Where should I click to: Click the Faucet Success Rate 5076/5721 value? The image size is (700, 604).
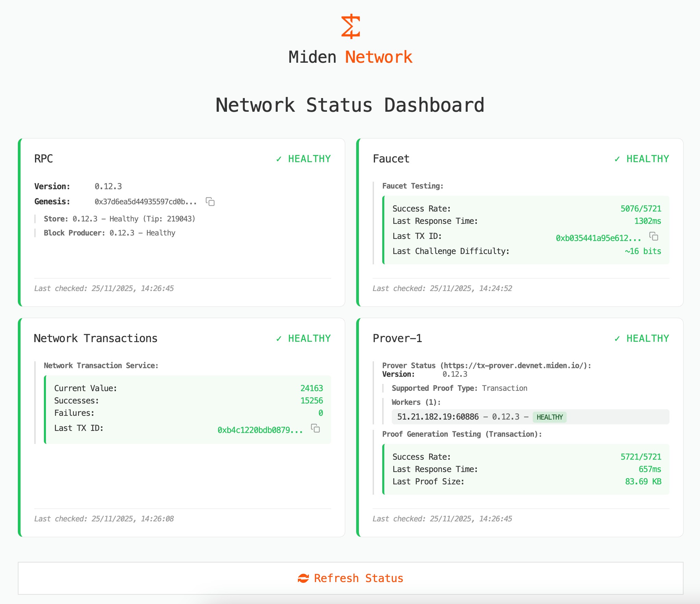641,208
